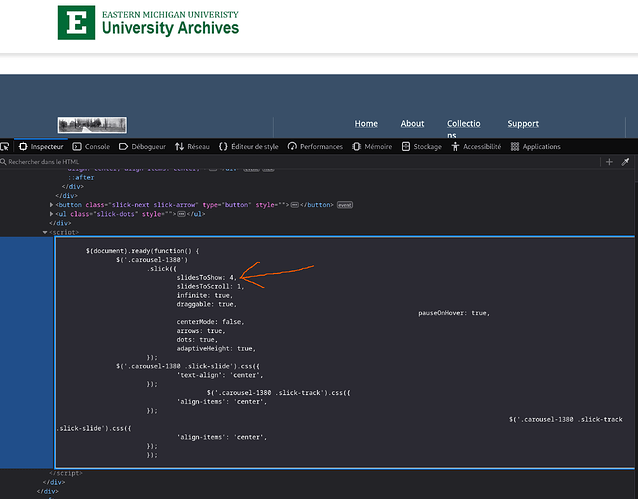
Task: Click the Débogueur tag icon
Action: pyautogui.click(x=123, y=147)
